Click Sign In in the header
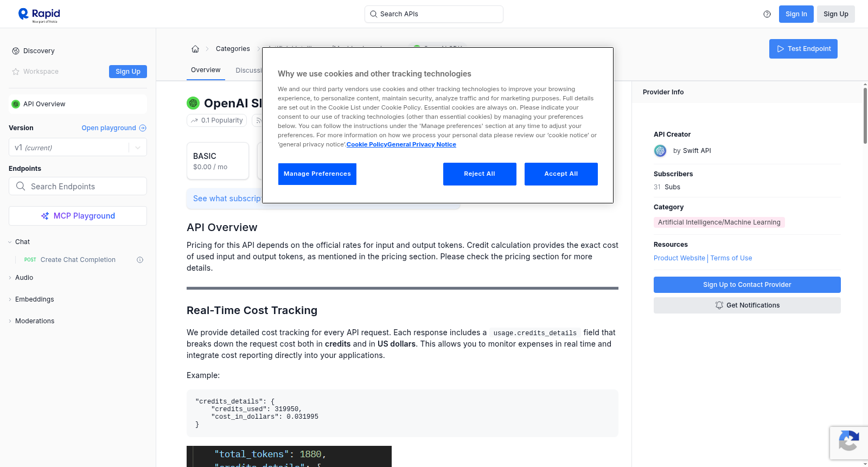868x467 pixels. click(x=796, y=14)
